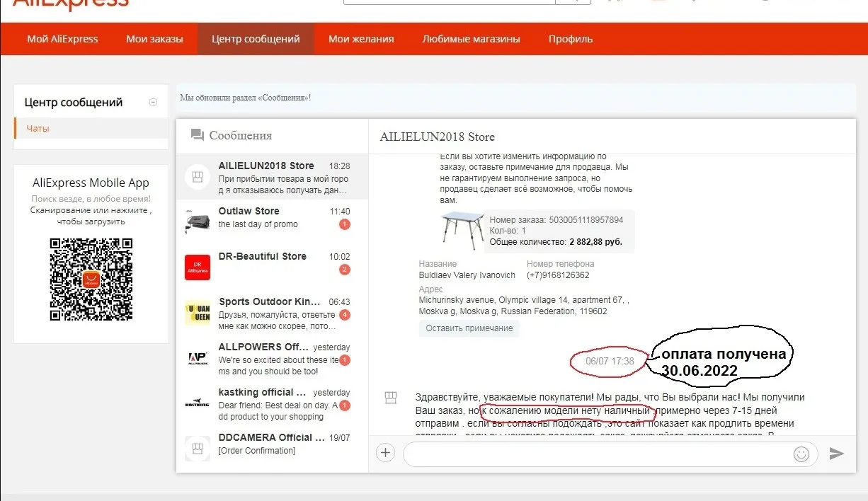This screenshot has height=501, width=868.
Task: Click the DDCAMERA Official store avatar
Action: (x=198, y=449)
